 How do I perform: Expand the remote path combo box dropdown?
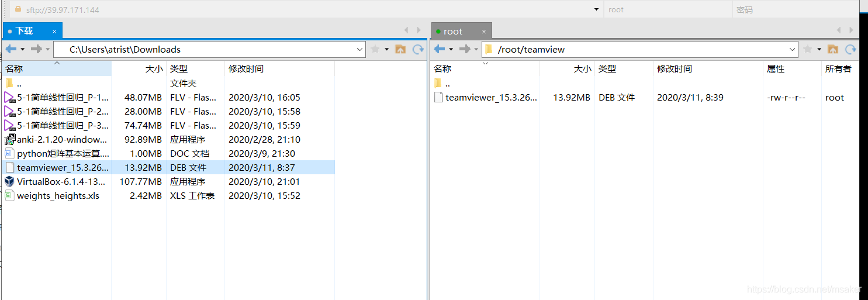(x=792, y=49)
